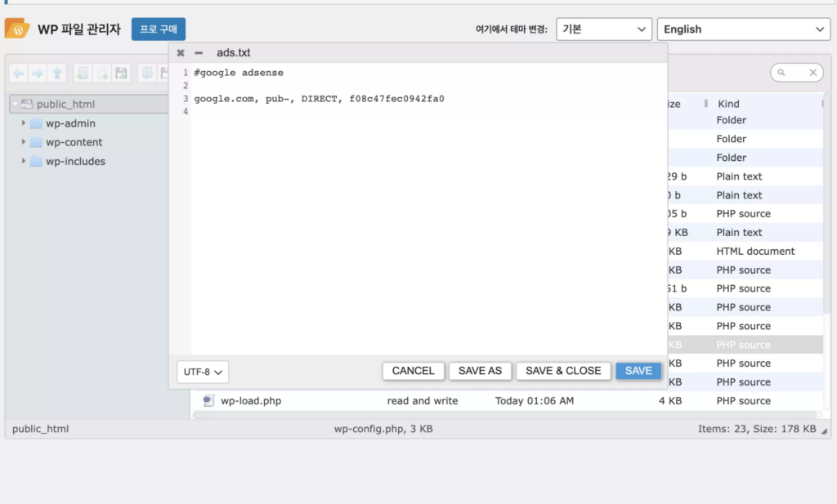Click the wp-load.php file icon
This screenshot has height=504, width=837.
(208, 400)
